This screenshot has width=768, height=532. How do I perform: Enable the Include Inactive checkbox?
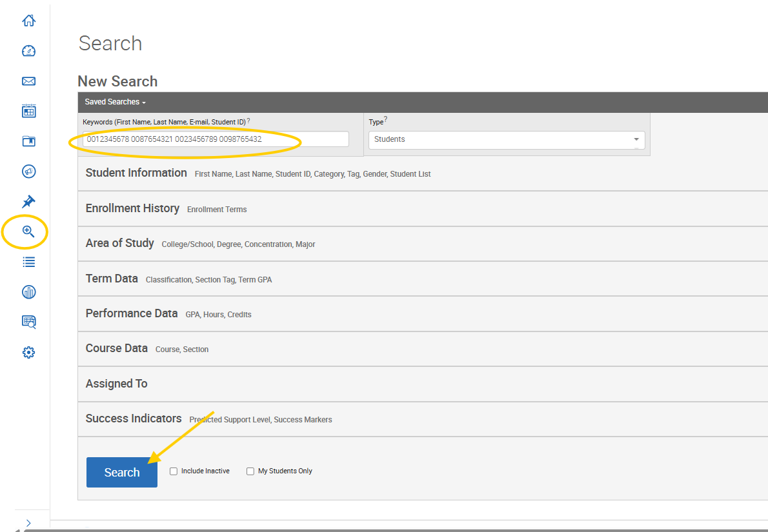coord(174,471)
